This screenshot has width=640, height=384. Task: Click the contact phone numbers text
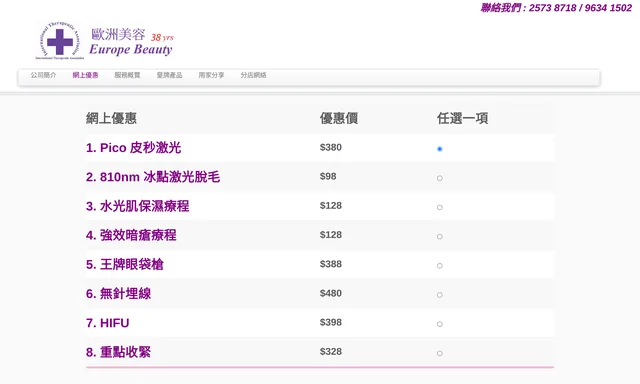click(556, 8)
